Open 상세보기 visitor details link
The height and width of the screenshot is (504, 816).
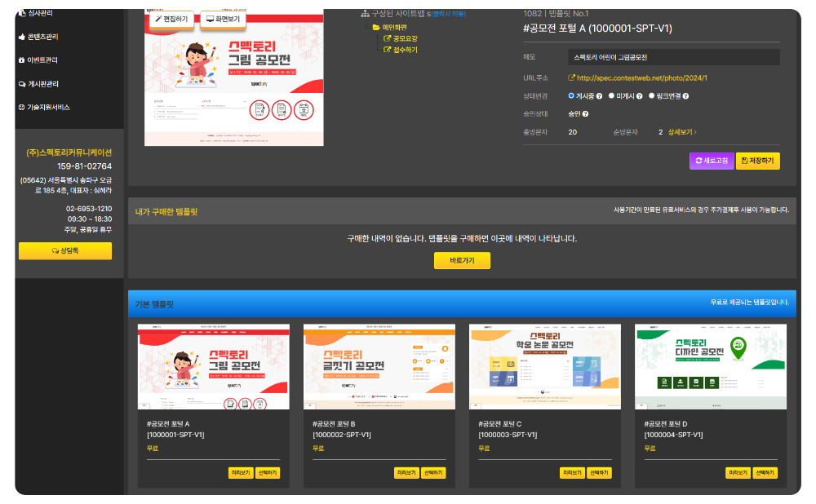point(682,132)
